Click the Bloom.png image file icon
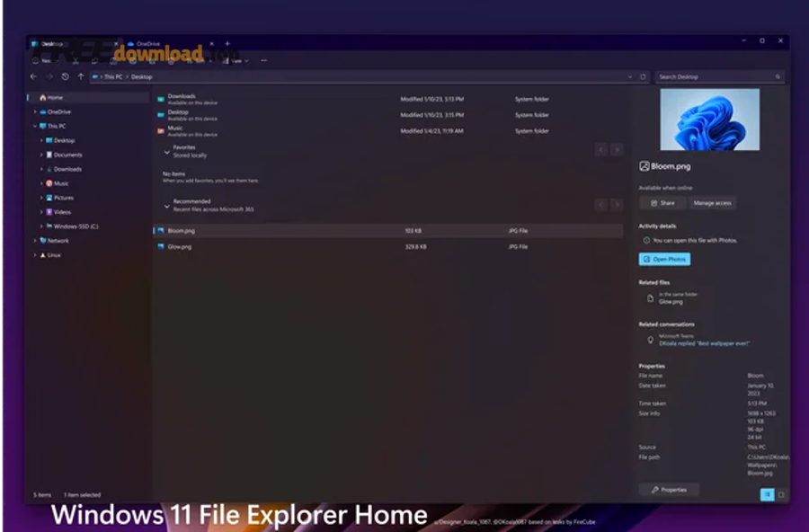Viewport: 809px width, 532px height. 161,231
